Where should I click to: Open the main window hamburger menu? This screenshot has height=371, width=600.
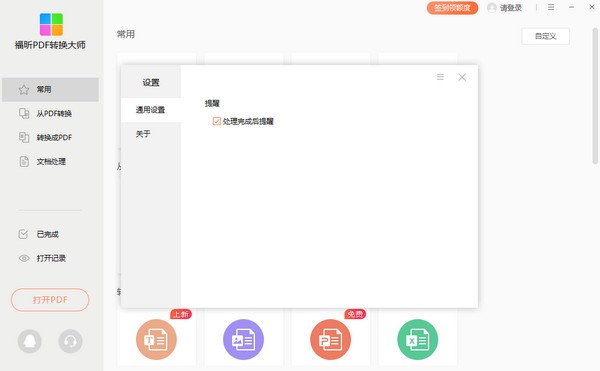point(551,7)
